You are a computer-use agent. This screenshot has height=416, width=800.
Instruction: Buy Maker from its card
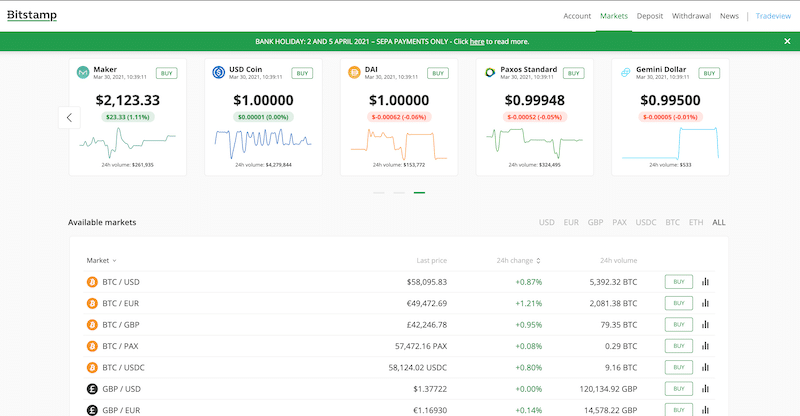pos(167,74)
